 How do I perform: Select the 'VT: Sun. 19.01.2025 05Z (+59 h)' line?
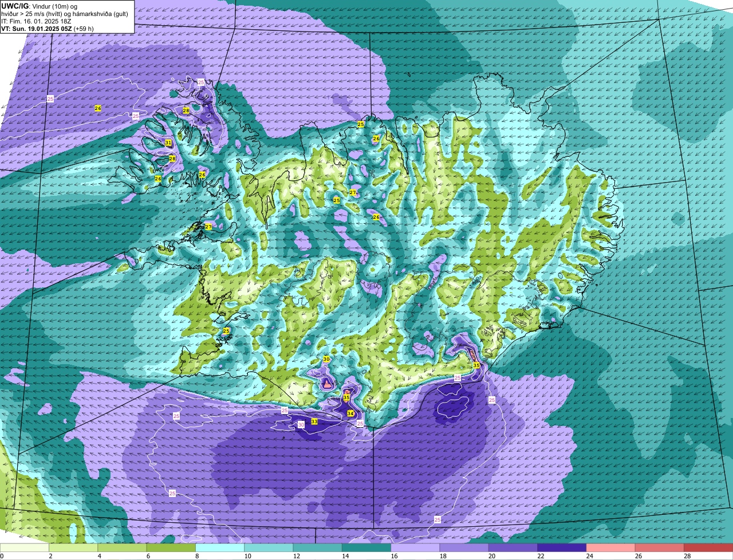point(48,29)
